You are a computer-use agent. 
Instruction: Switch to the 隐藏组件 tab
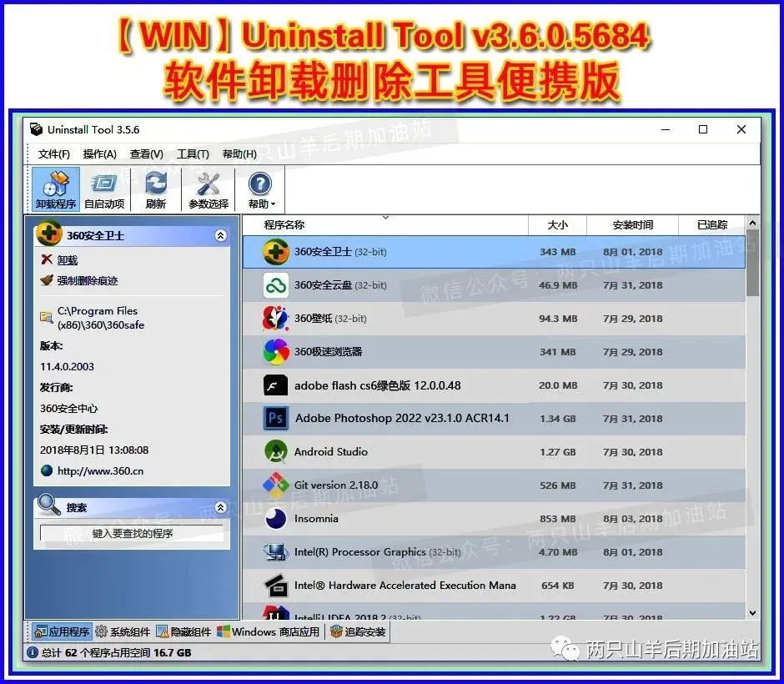[x=183, y=632]
